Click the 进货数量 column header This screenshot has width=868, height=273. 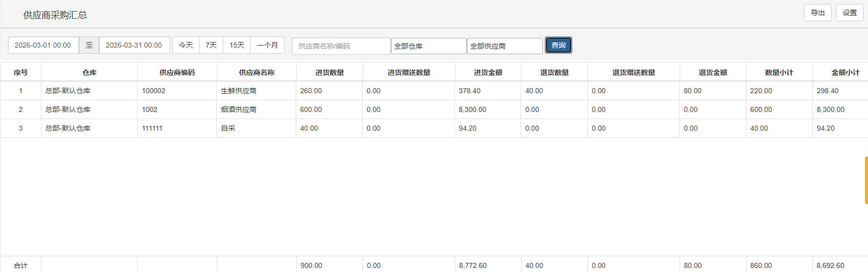point(329,72)
